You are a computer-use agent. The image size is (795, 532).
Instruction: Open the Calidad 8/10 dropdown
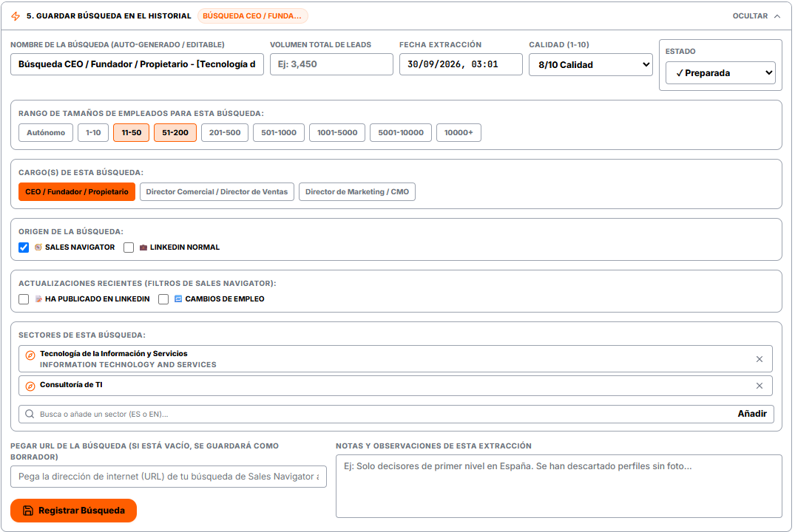coord(591,65)
